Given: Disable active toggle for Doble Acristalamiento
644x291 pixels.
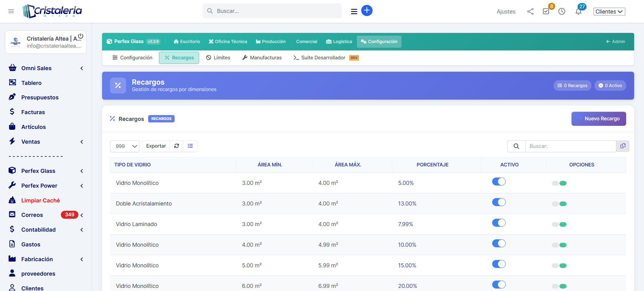Looking at the screenshot, I should (499, 202).
